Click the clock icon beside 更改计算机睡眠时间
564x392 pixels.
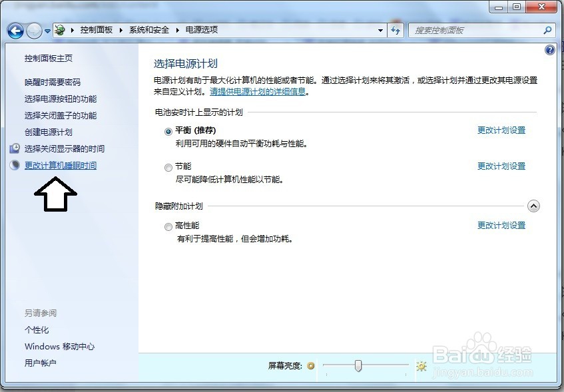pos(15,165)
